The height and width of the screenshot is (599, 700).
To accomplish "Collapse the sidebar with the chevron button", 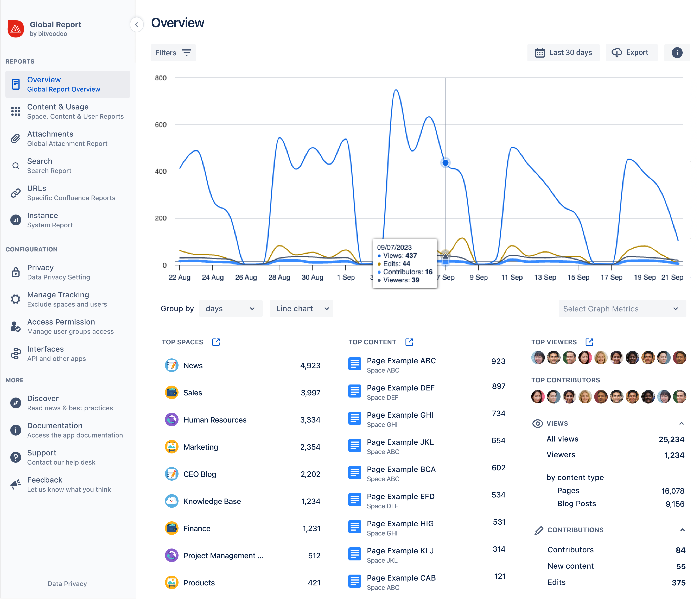I will (x=137, y=25).
